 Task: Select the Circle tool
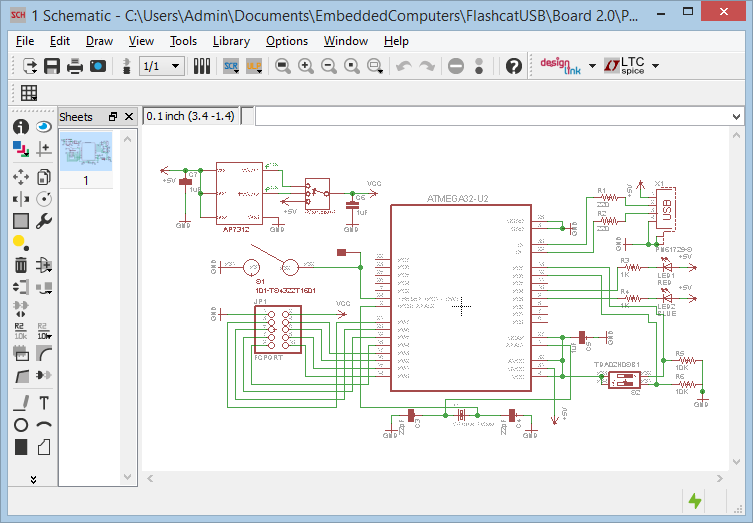(21, 425)
